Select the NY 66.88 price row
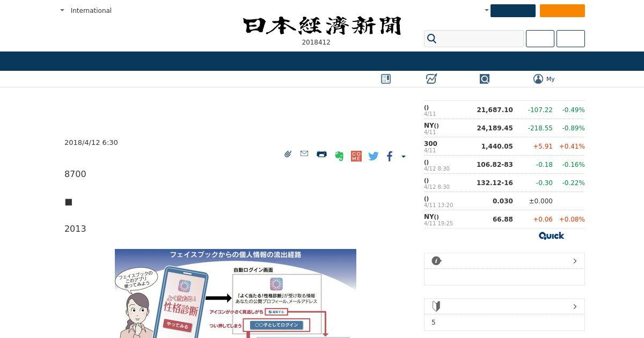This screenshot has height=338, width=644. point(504,219)
